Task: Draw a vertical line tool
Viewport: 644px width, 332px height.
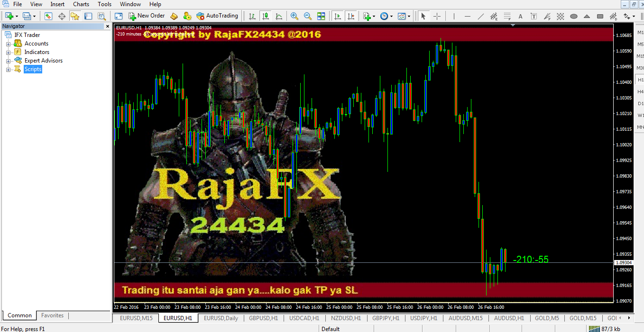Action: coord(455,16)
